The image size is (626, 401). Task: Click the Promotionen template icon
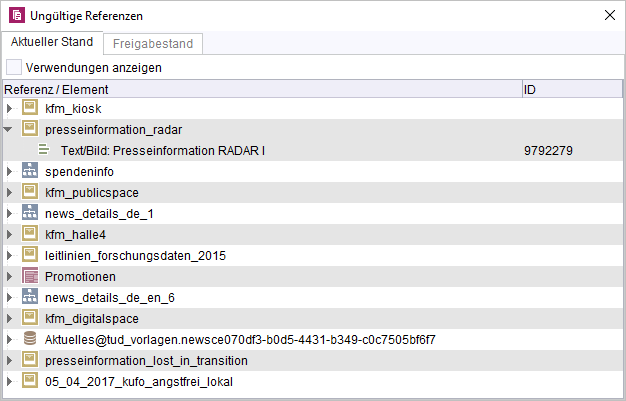point(30,276)
